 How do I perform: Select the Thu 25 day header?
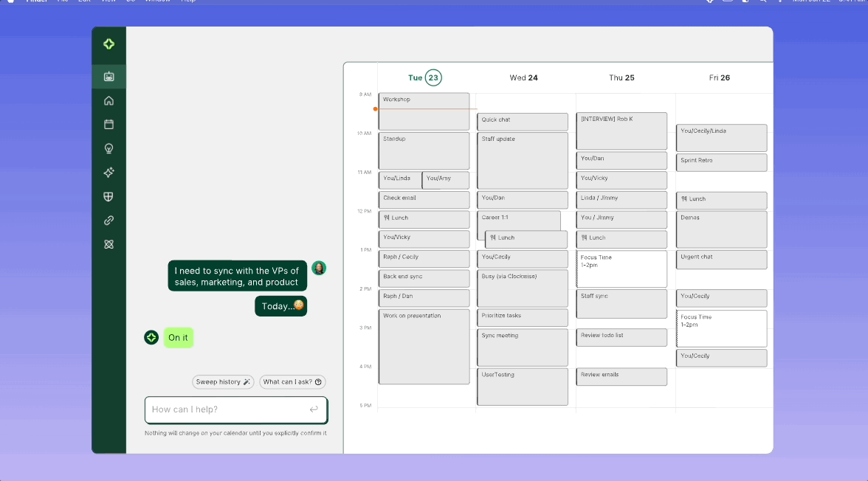click(621, 78)
